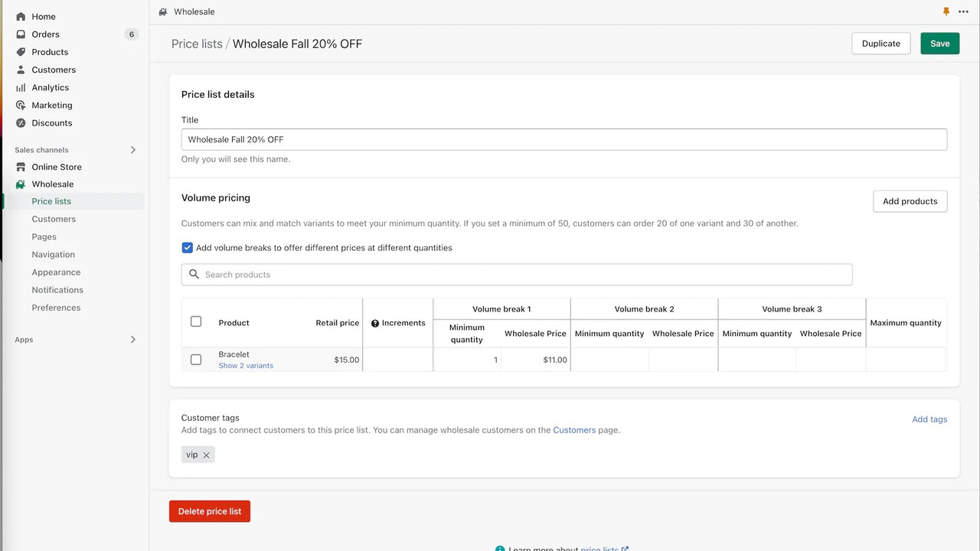Open the Pages submenu item
Image resolution: width=980 pixels, height=551 pixels.
point(44,237)
